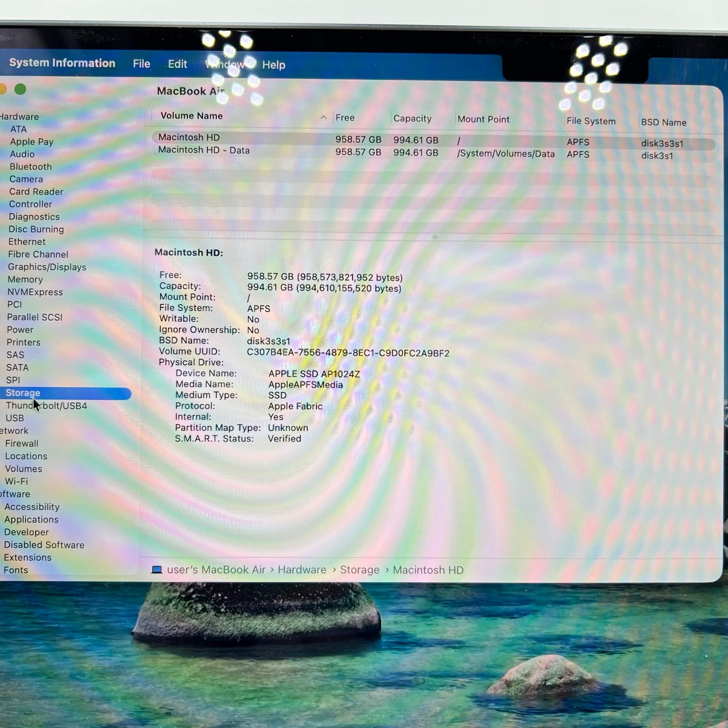This screenshot has height=728, width=728.
Task: Sort by the Capacity column header
Action: click(x=412, y=118)
